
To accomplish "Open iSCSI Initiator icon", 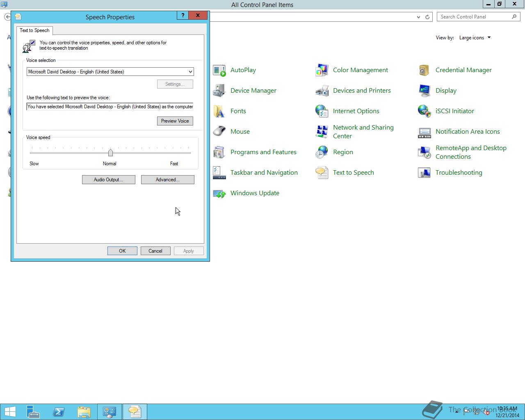I will click(425, 111).
